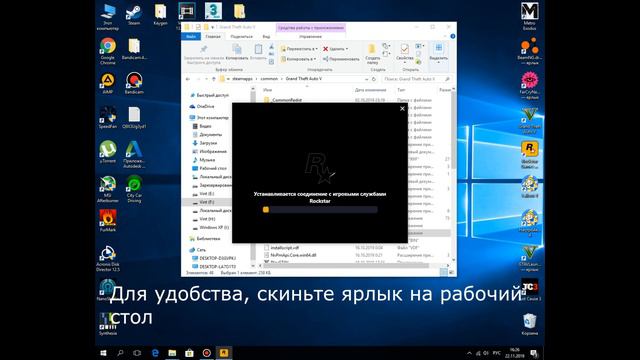Open the AIMP desktop shortcut

(107, 84)
